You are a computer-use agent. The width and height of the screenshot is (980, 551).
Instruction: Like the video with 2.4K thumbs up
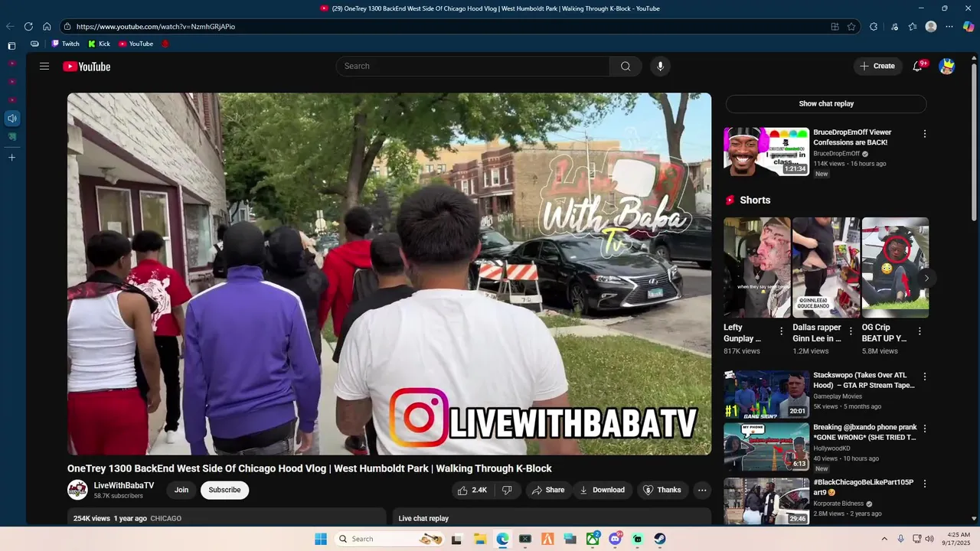[x=472, y=491]
